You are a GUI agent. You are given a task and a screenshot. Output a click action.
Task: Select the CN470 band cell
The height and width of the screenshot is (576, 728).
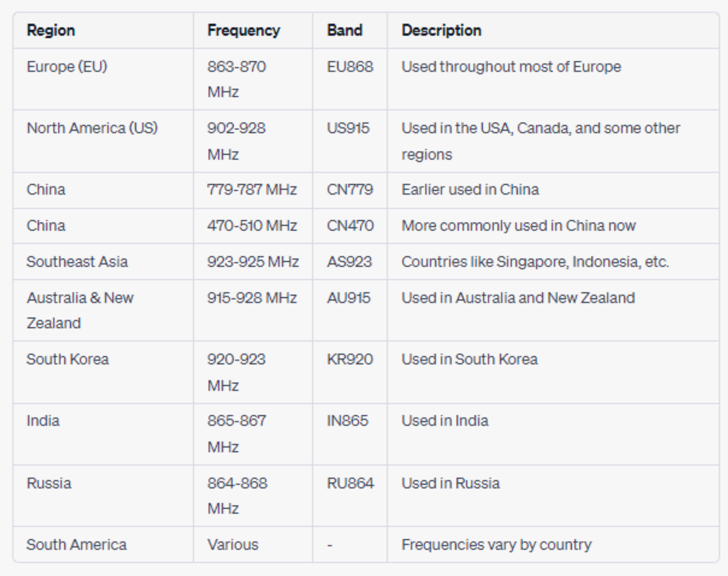pos(350,225)
